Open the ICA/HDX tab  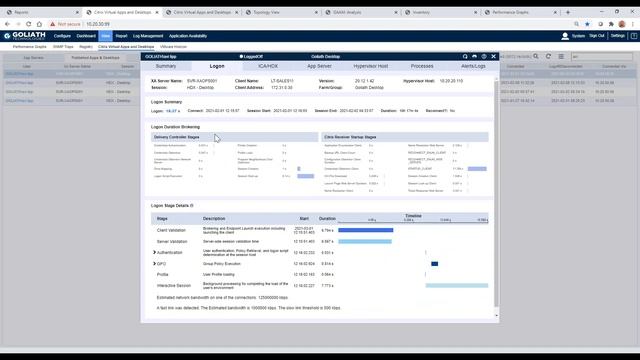pyautogui.click(x=268, y=66)
